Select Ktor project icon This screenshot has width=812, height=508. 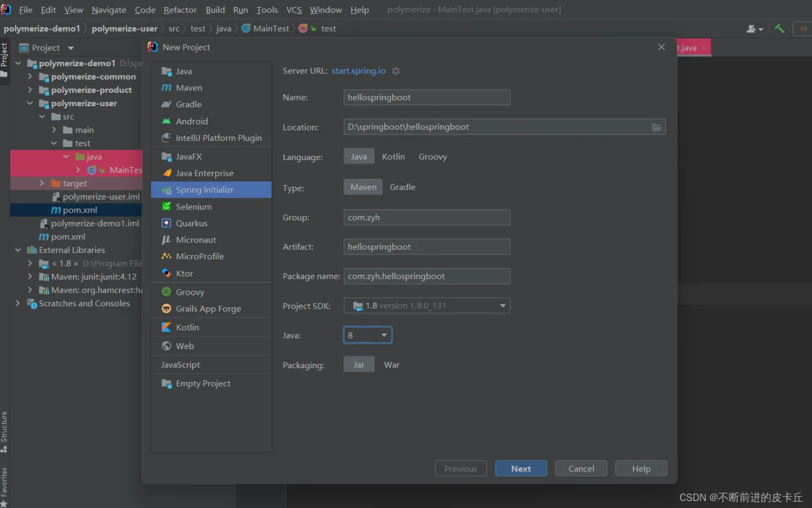166,273
